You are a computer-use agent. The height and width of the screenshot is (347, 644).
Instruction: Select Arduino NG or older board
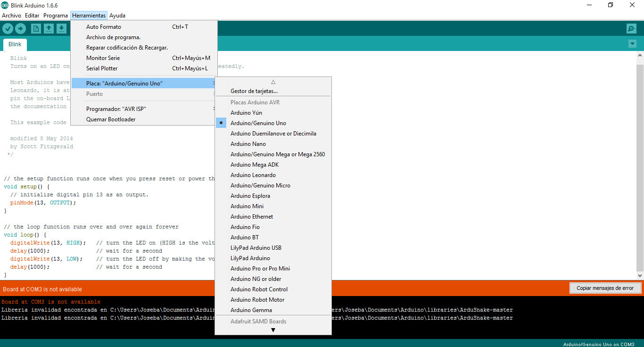[273, 279]
